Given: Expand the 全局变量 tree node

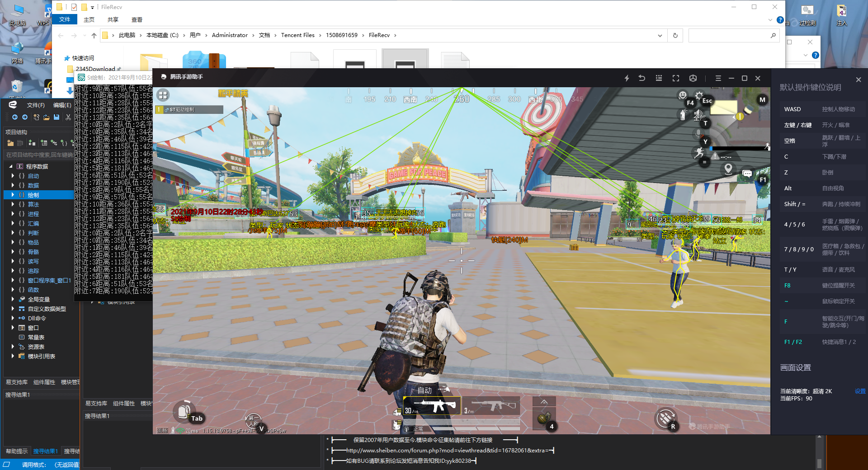Looking at the screenshot, I should 13,299.
